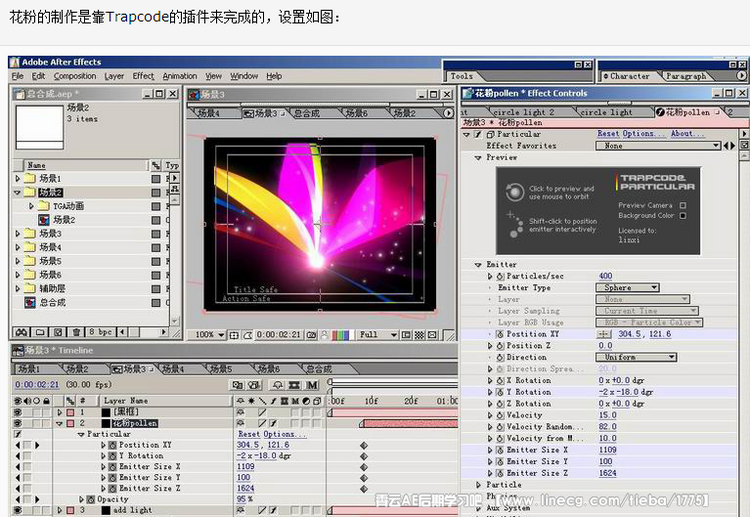Click the Find binoculars icon in Project panel
The image size is (750, 517).
click(22, 331)
